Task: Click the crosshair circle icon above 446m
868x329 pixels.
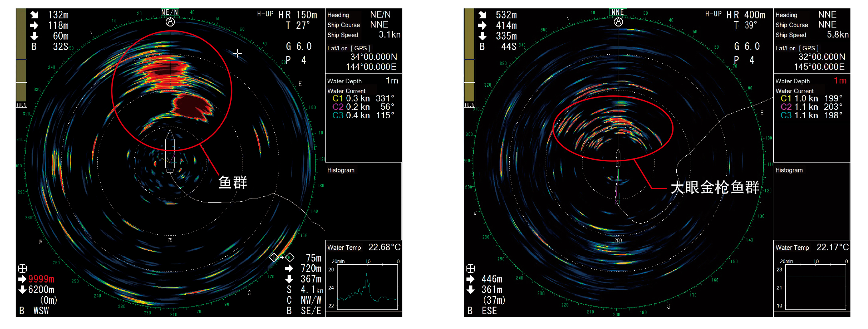Action: click(471, 268)
